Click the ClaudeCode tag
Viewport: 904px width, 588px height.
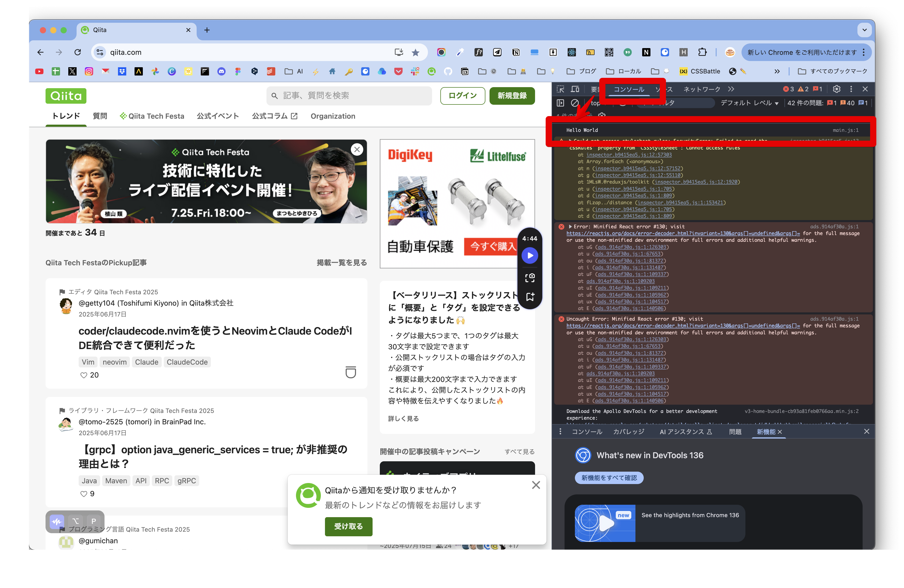point(187,362)
